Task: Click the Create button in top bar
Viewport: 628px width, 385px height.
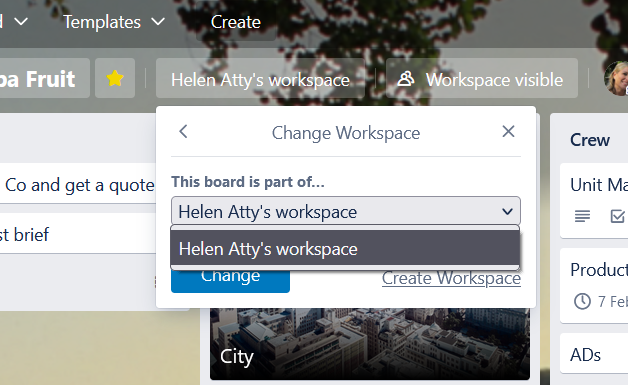Action: 236,22
